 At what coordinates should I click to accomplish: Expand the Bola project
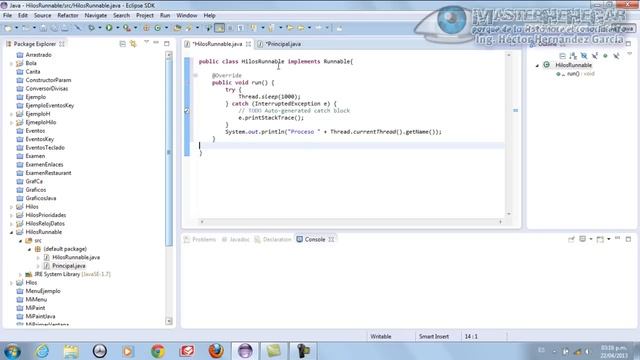(11, 63)
